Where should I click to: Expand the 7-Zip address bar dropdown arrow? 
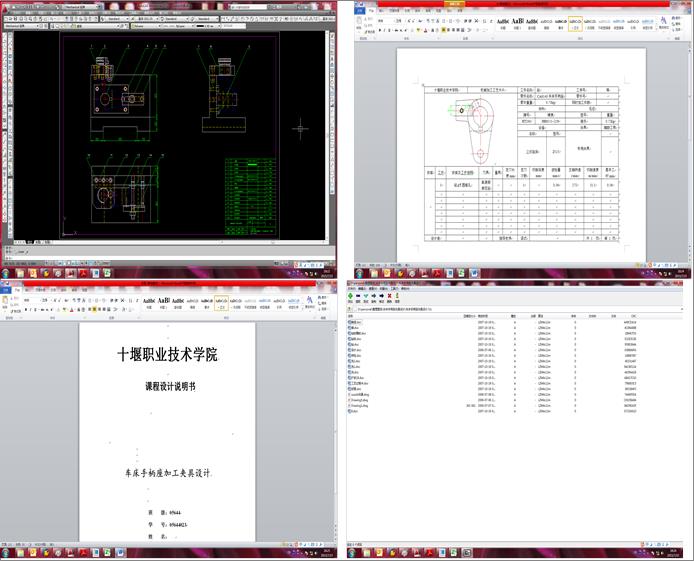pos(682,309)
